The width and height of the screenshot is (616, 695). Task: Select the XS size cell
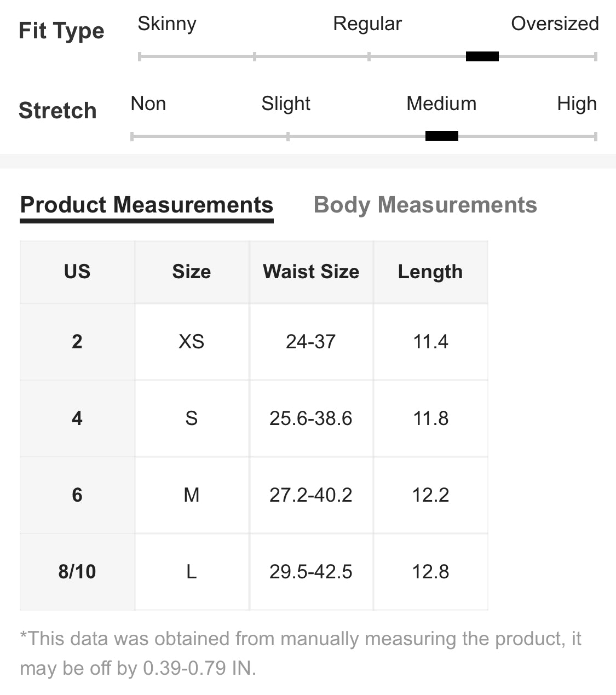(x=192, y=342)
